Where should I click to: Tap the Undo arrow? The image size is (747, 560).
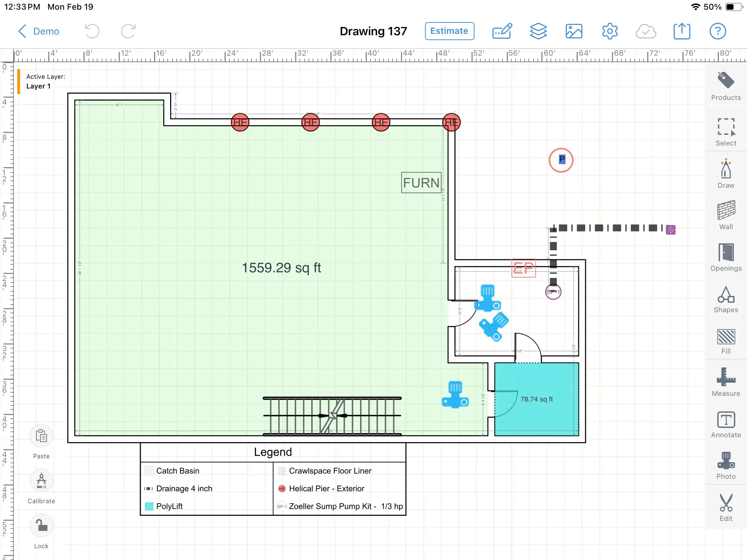click(92, 31)
